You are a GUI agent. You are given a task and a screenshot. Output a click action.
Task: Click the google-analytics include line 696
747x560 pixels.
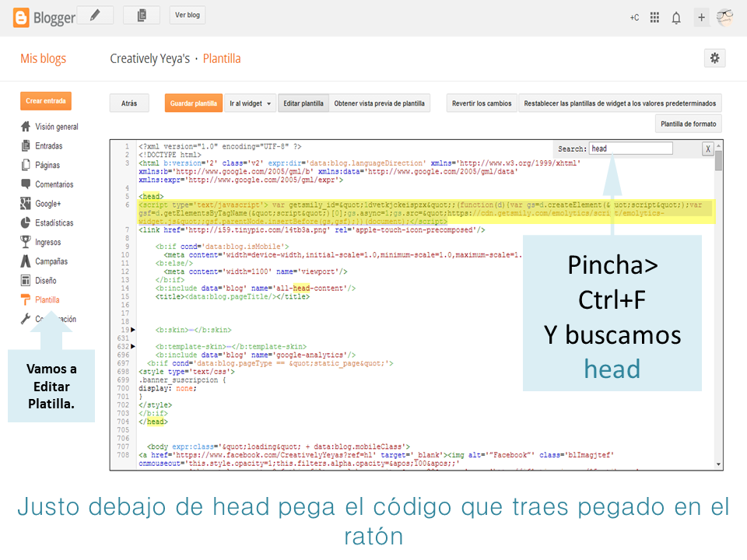click(255, 355)
